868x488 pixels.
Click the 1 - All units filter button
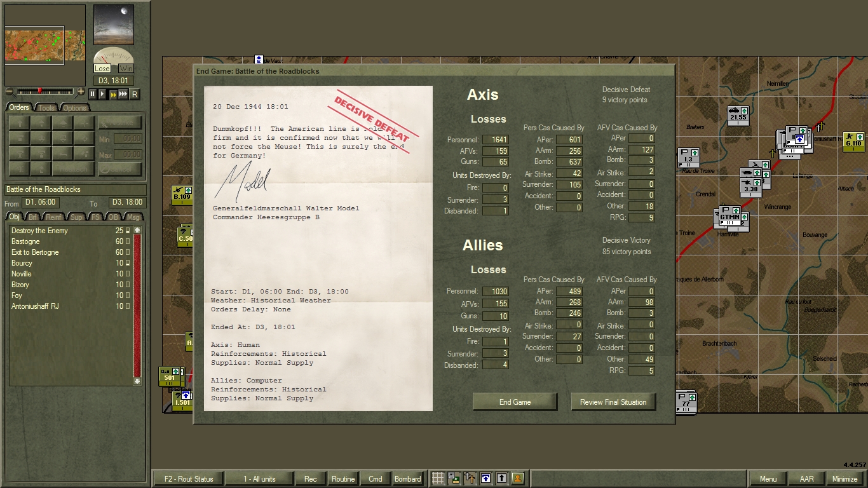pos(259,479)
